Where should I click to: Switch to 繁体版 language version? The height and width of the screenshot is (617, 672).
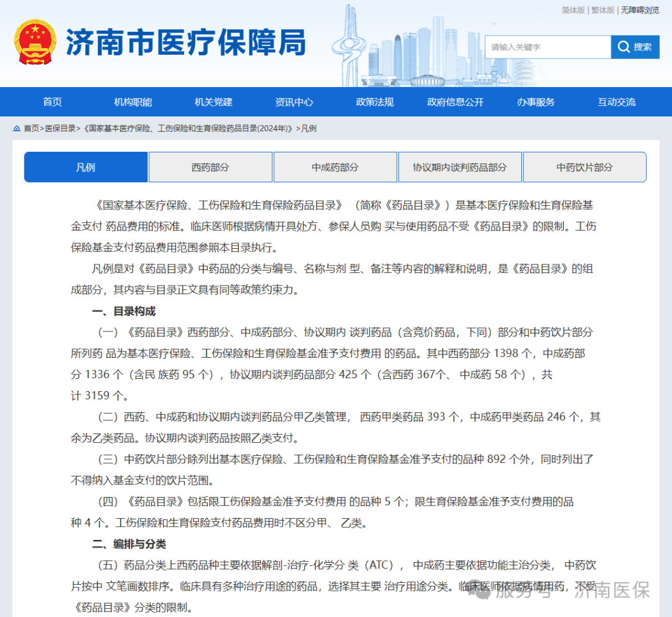tap(602, 10)
